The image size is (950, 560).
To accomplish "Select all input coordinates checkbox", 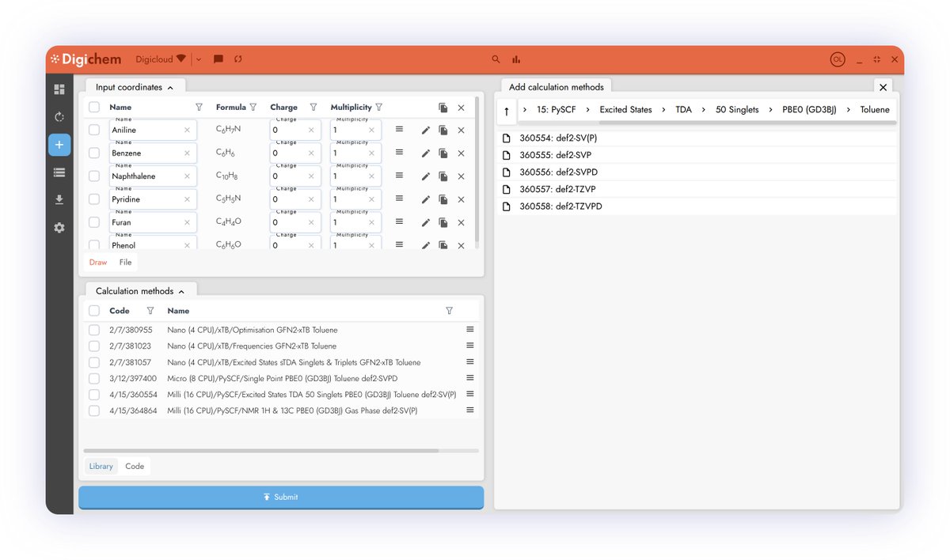I will click(x=94, y=107).
